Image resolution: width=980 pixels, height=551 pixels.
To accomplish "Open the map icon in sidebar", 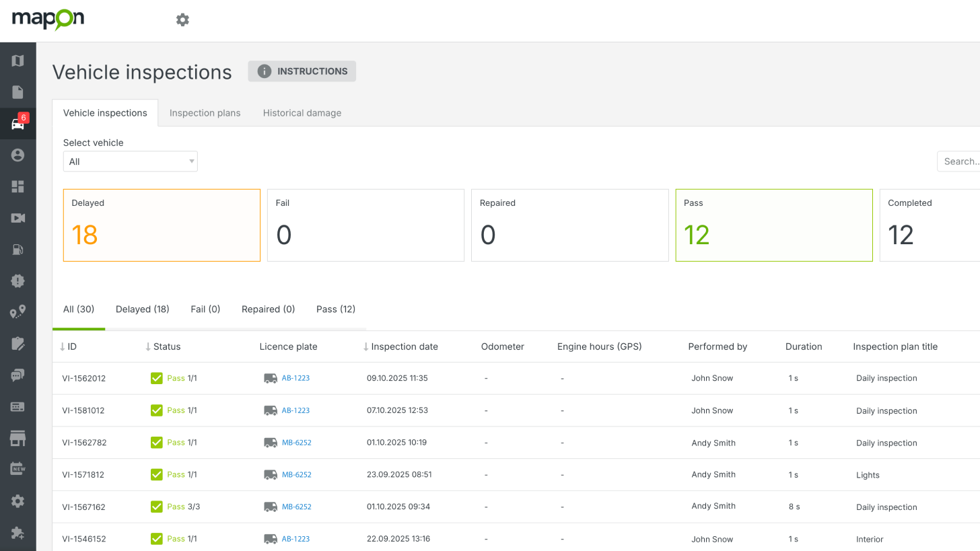I will pos(17,61).
